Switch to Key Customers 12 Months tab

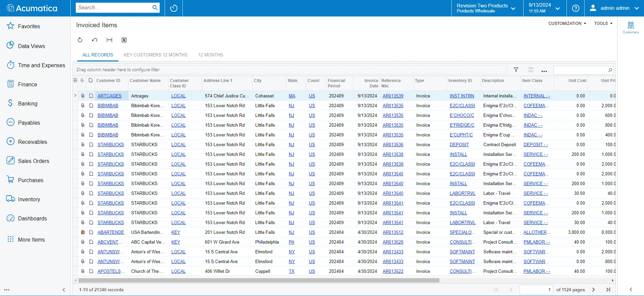click(155, 55)
